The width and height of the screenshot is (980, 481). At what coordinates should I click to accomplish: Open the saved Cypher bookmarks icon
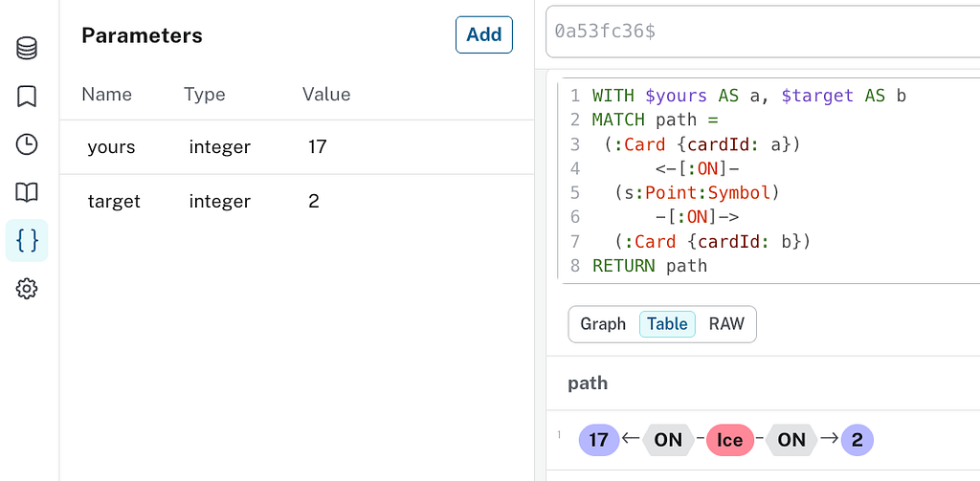coord(27,96)
